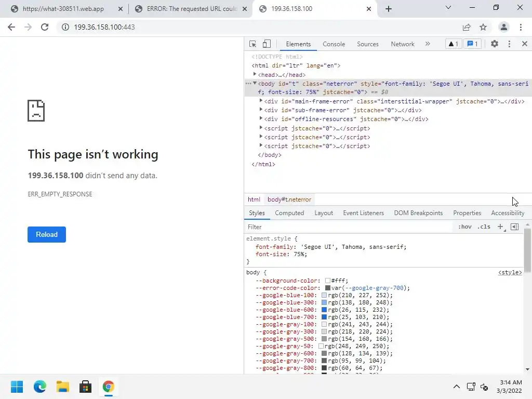Activate the inspect element picker icon
The width and height of the screenshot is (532, 399).
[x=253, y=44]
